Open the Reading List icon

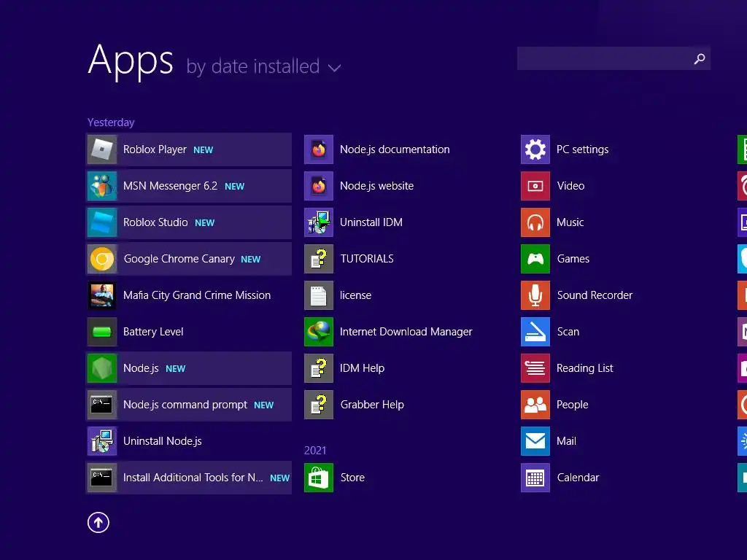tap(535, 368)
